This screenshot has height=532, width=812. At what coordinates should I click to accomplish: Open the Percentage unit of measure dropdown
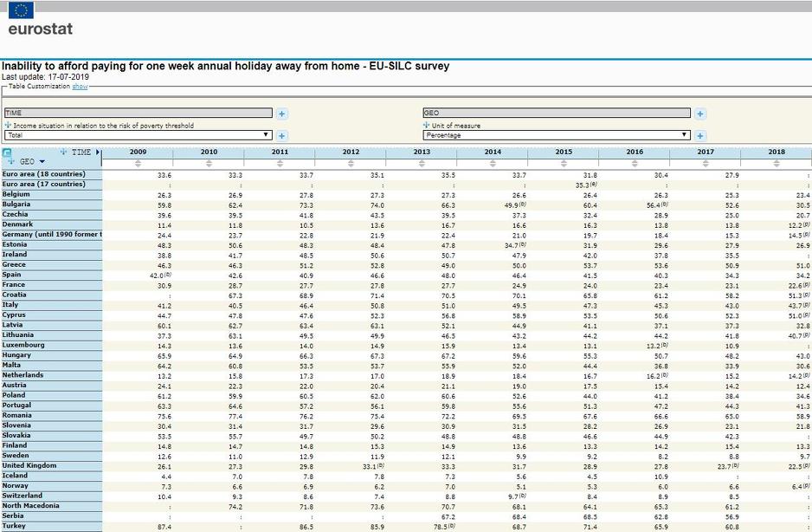(x=557, y=135)
